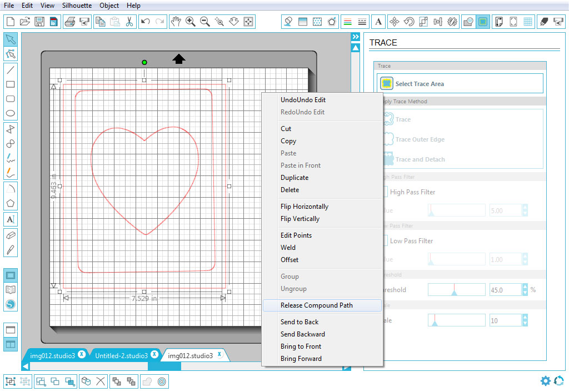This screenshot has height=392, width=569.
Task: Choose Release Compound Path
Action: 322,305
